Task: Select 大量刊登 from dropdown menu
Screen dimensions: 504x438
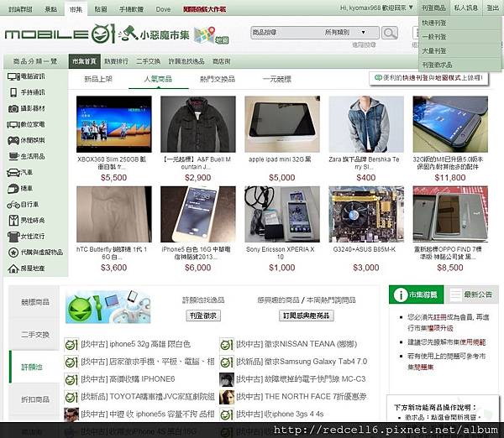Action: (434, 50)
